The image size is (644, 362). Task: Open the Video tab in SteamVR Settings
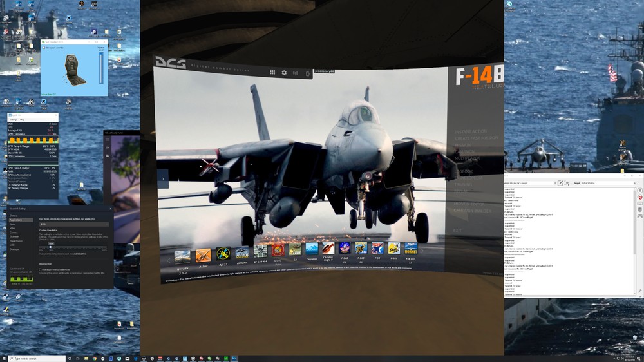tap(13, 228)
